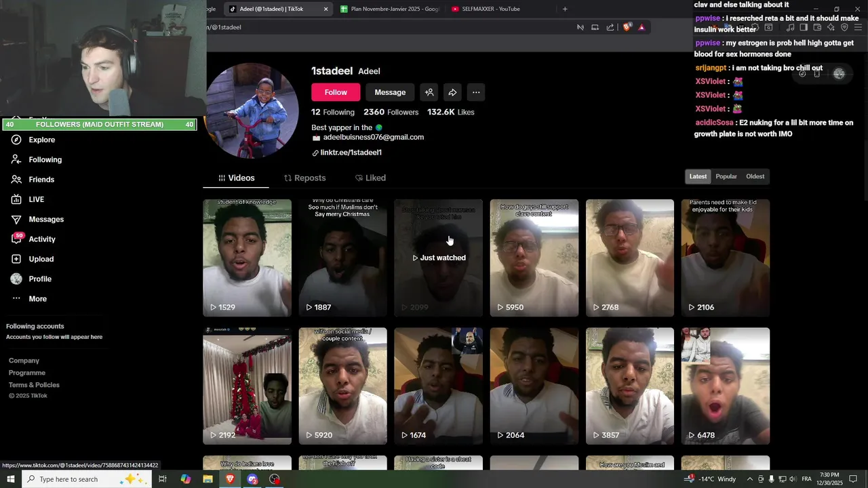Click the volume icon in system tray
The height and width of the screenshot is (488, 868).
pos(793,479)
